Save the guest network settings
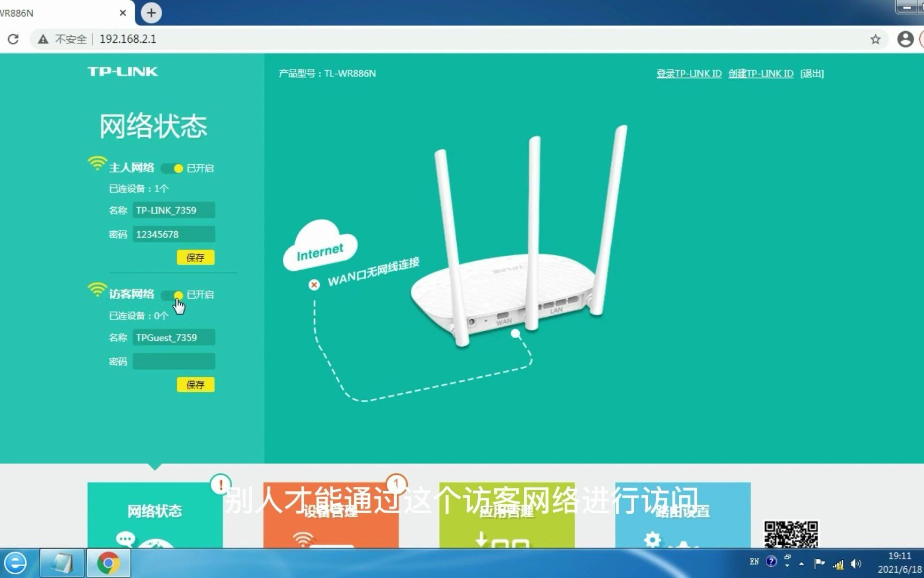 click(196, 385)
